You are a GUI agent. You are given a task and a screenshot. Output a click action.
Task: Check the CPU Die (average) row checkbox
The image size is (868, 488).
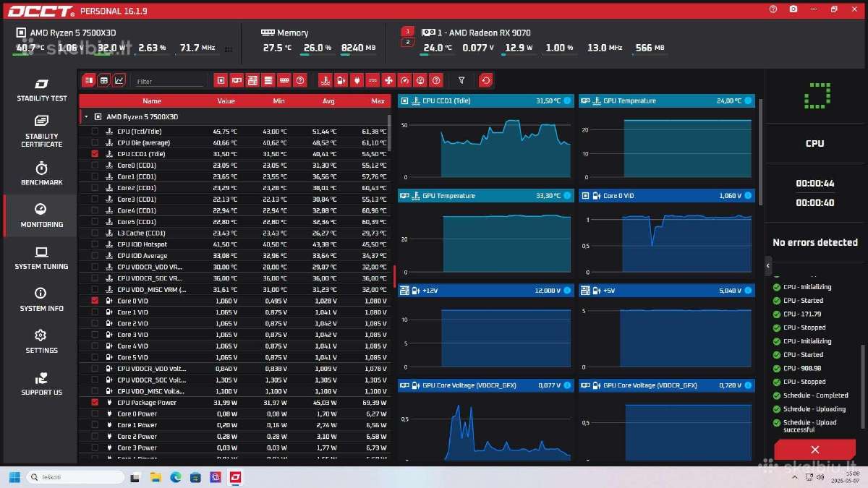[95, 142]
